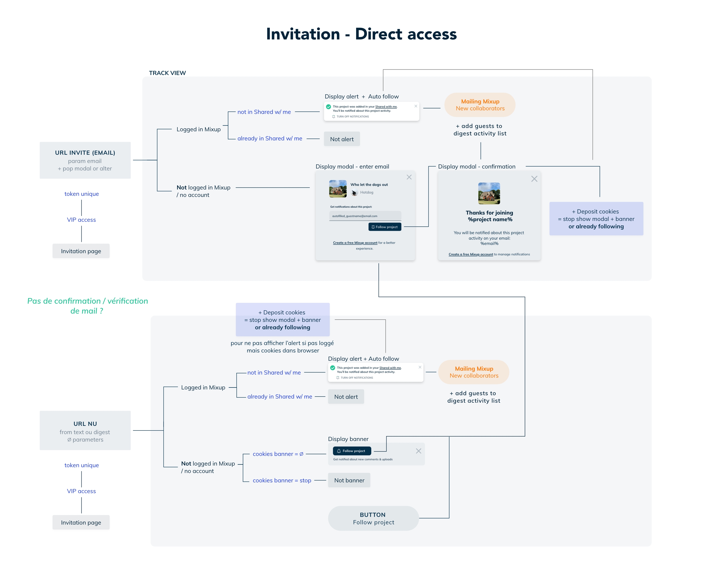Screen dimensions: 723x588
Task: Click the BUTTON Follow project pill
Action: point(373,518)
